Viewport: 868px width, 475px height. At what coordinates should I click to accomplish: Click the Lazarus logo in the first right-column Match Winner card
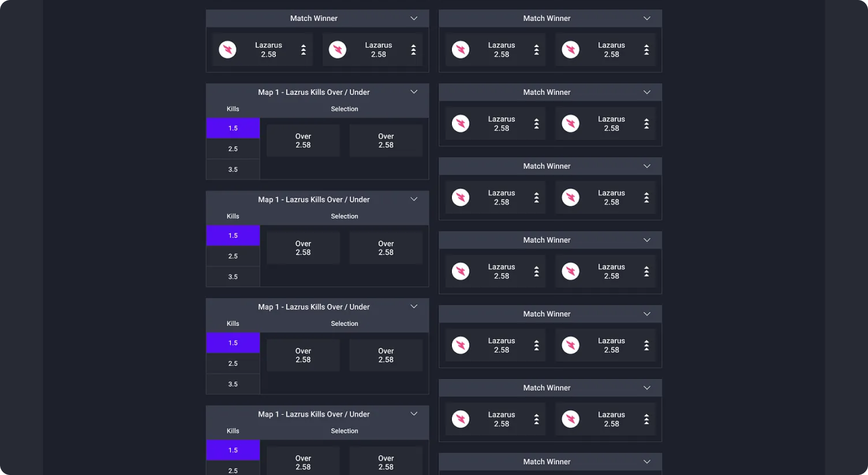click(461, 49)
